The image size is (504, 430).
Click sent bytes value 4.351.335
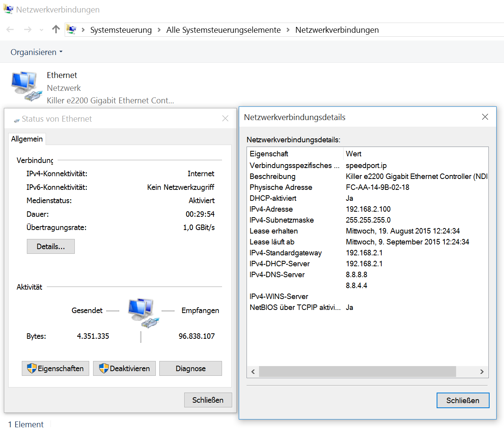pos(93,336)
